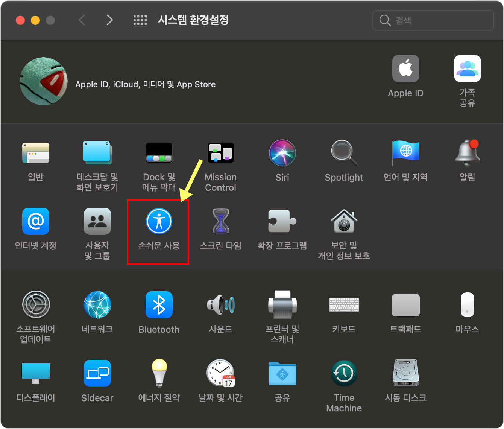
Task: Open 알림 notifications preferences
Action: pos(468,153)
